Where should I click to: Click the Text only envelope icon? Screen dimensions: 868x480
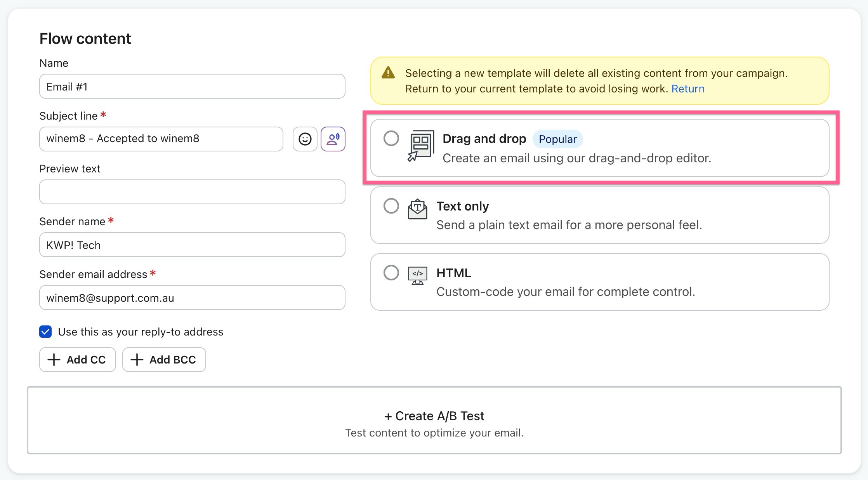point(417,209)
